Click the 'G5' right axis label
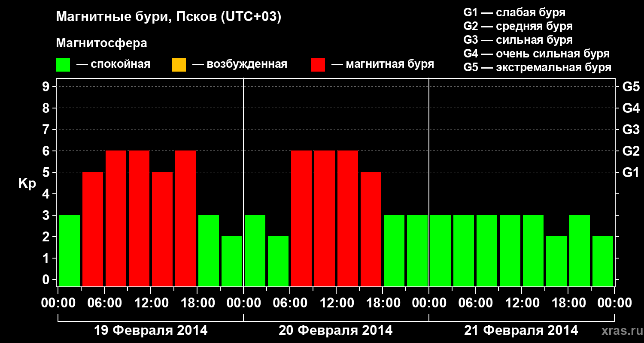This screenshot has height=343, width=644. click(631, 87)
